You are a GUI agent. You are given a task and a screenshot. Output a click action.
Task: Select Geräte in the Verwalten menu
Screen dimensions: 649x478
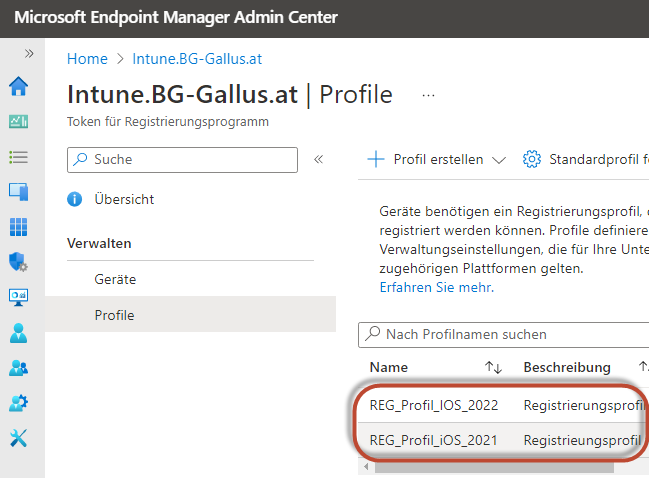coord(115,279)
